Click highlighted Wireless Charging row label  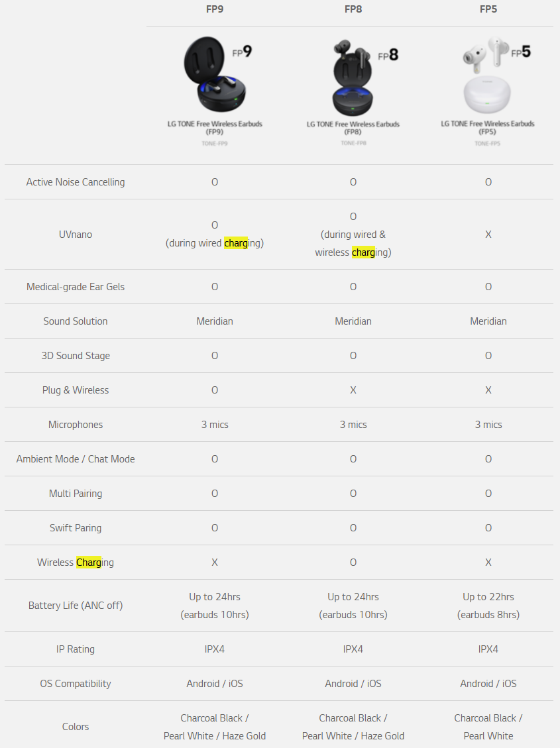coord(76,562)
